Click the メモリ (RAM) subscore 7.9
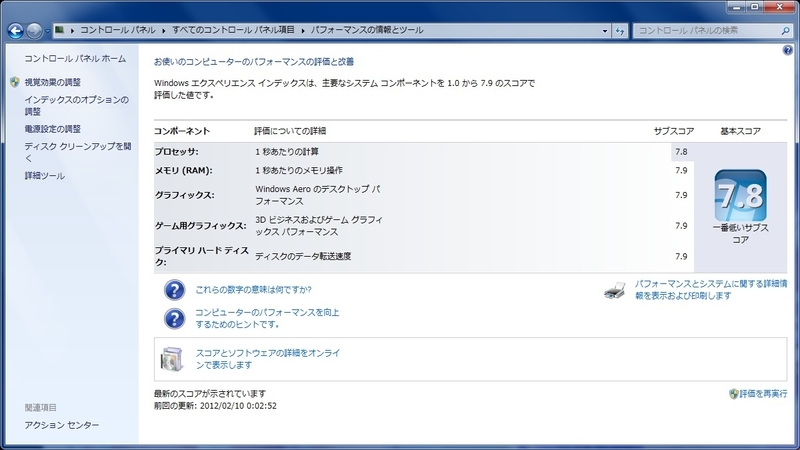Viewport: 800px width, 450px height. (x=681, y=171)
